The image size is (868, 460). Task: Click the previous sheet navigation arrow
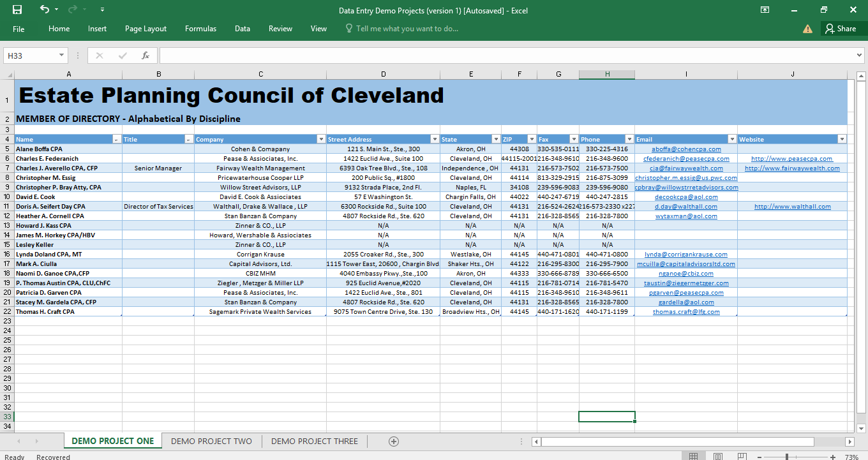[19, 441]
